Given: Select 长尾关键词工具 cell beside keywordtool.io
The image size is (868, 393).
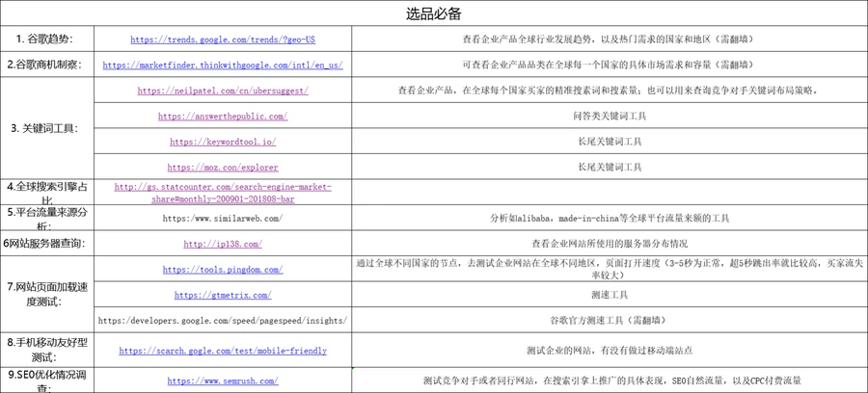Looking at the screenshot, I should click(610, 142).
